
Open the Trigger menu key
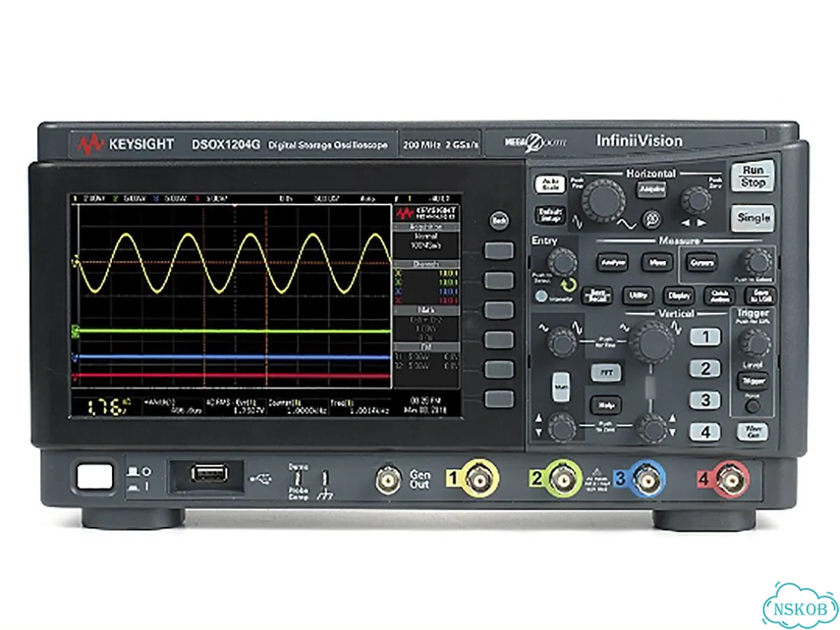[x=752, y=381]
